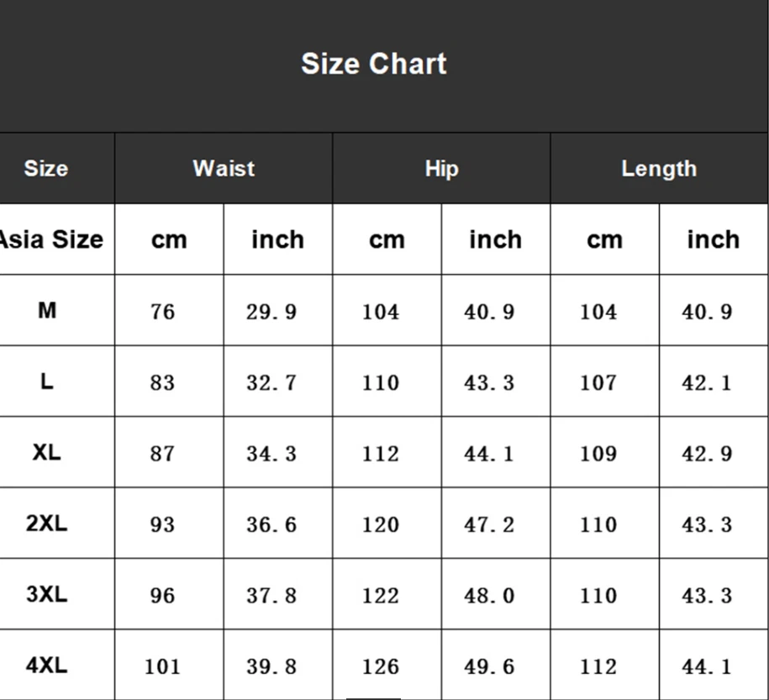Click the 3XL size row label
The width and height of the screenshot is (769, 700).
[47, 594]
